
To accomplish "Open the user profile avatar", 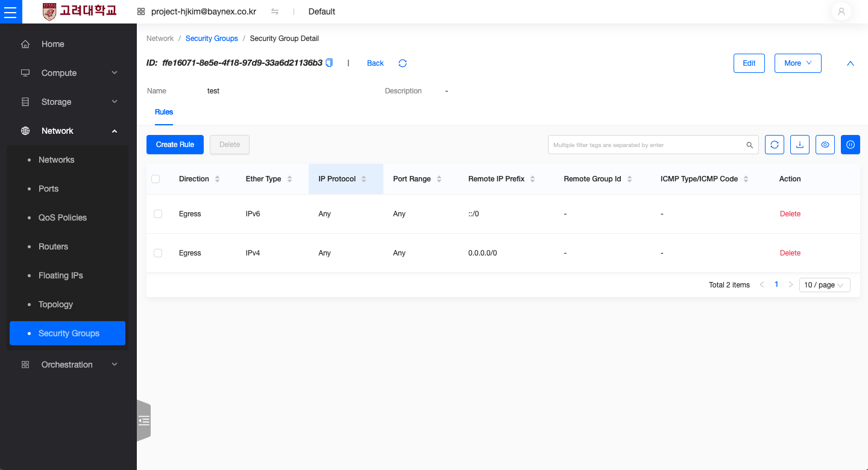I will pos(841,11).
